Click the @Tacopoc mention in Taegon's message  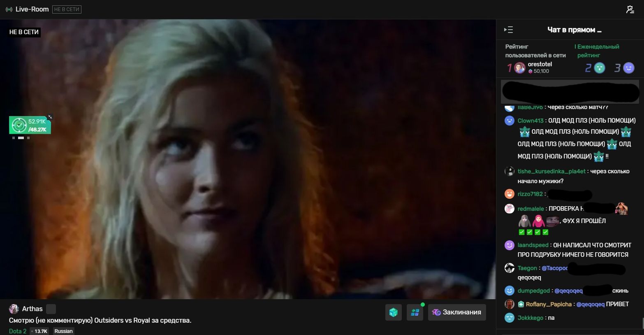tap(554, 268)
